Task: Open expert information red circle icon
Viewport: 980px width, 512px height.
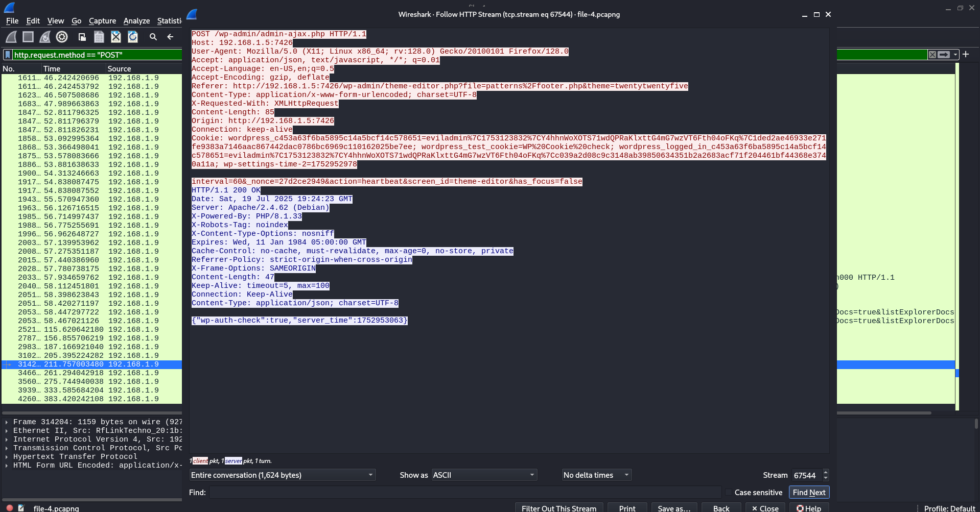Action: (x=9, y=508)
